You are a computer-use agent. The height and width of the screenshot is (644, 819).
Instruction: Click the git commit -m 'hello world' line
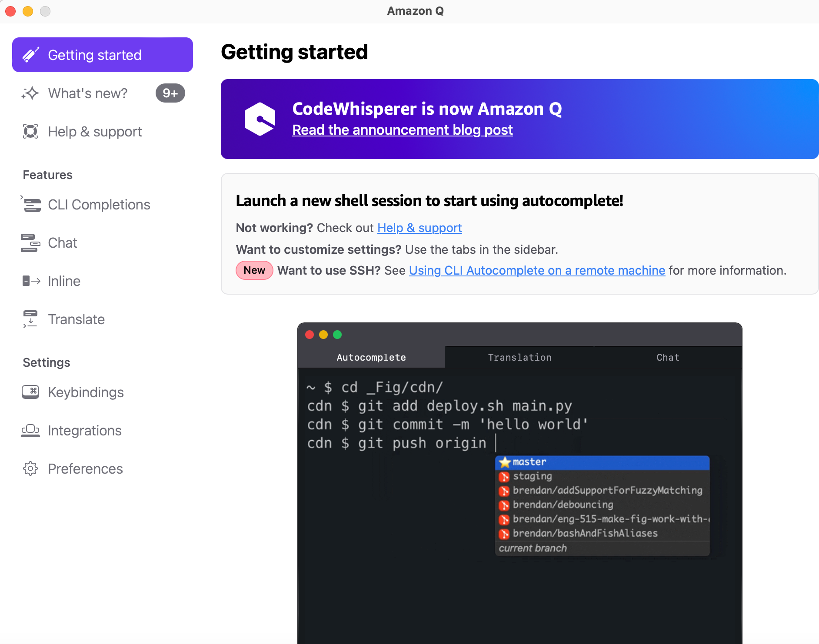(448, 425)
